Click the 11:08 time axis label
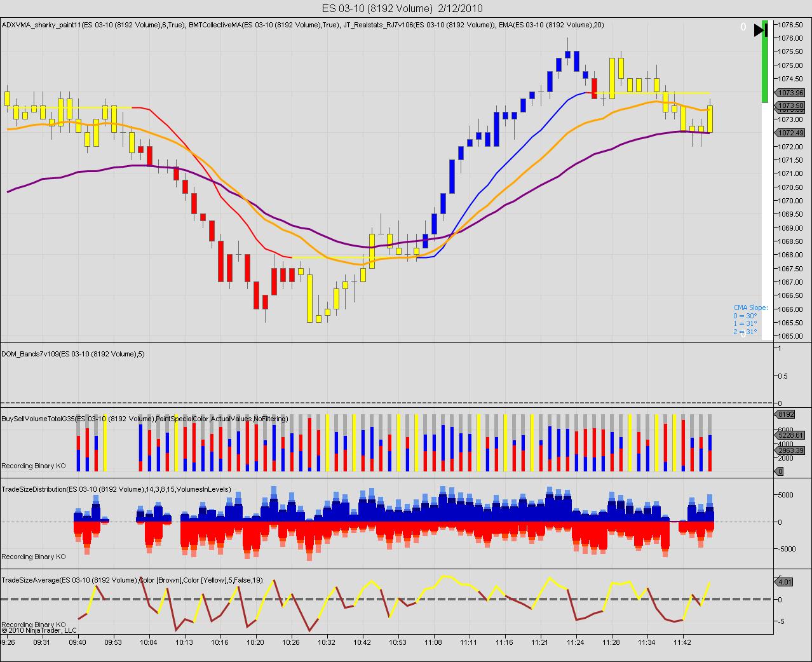Screen dimensions: 812x662 point(433,642)
